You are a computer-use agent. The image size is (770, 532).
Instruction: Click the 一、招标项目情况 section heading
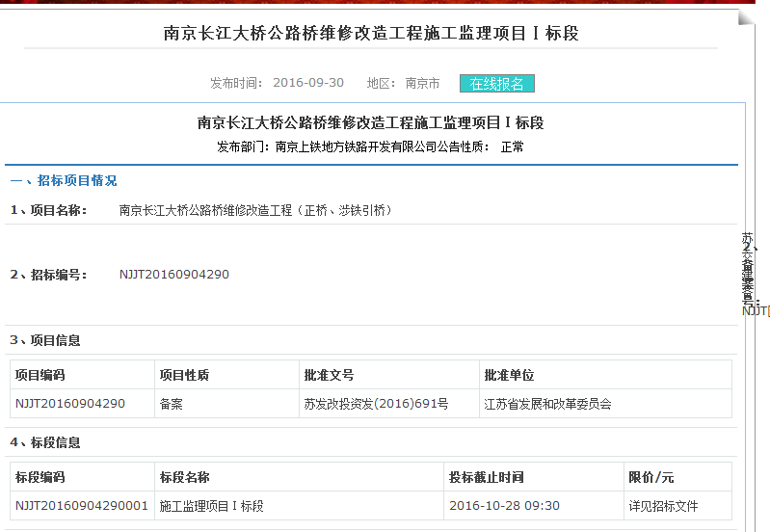coord(64,180)
